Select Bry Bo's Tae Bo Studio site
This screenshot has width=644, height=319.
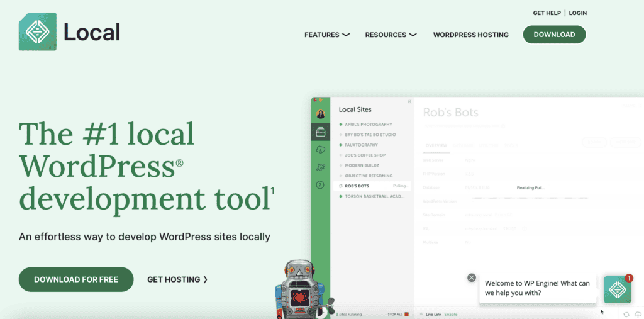[x=371, y=135]
